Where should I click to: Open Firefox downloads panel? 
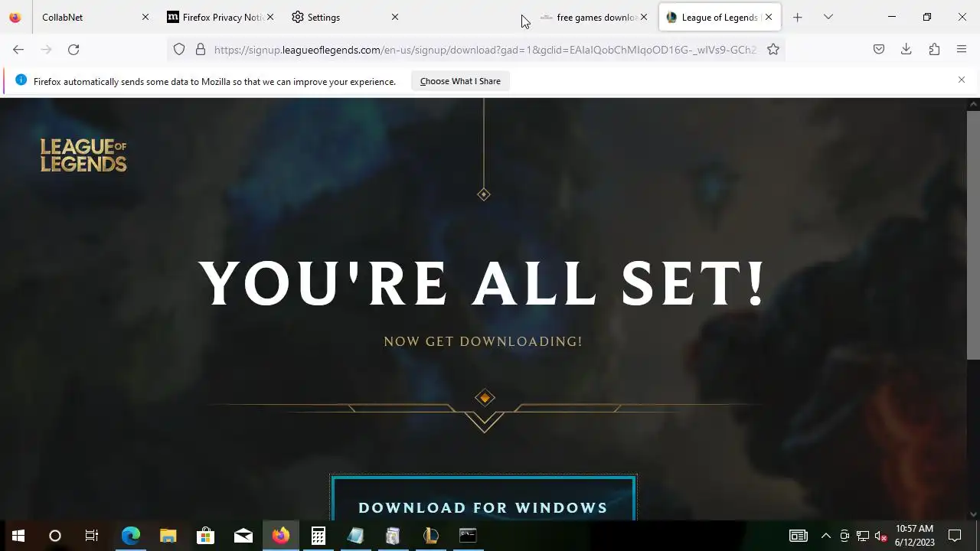tap(906, 49)
